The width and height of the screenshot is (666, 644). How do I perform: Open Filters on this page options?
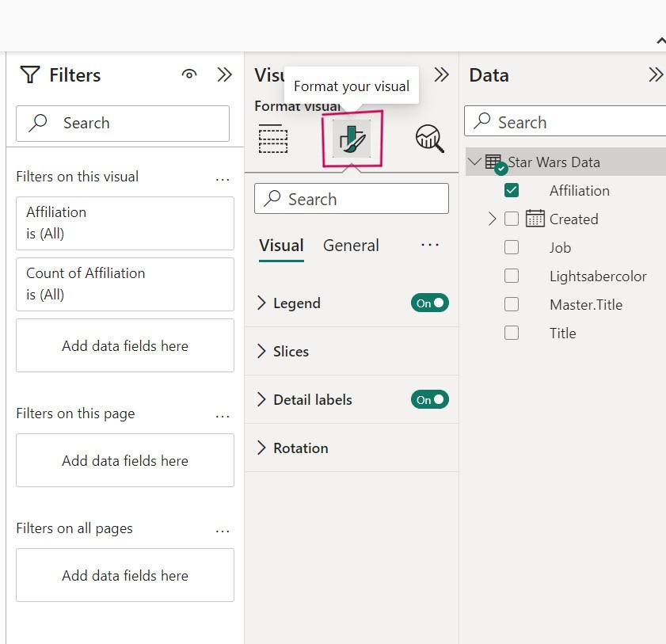pyautogui.click(x=223, y=417)
